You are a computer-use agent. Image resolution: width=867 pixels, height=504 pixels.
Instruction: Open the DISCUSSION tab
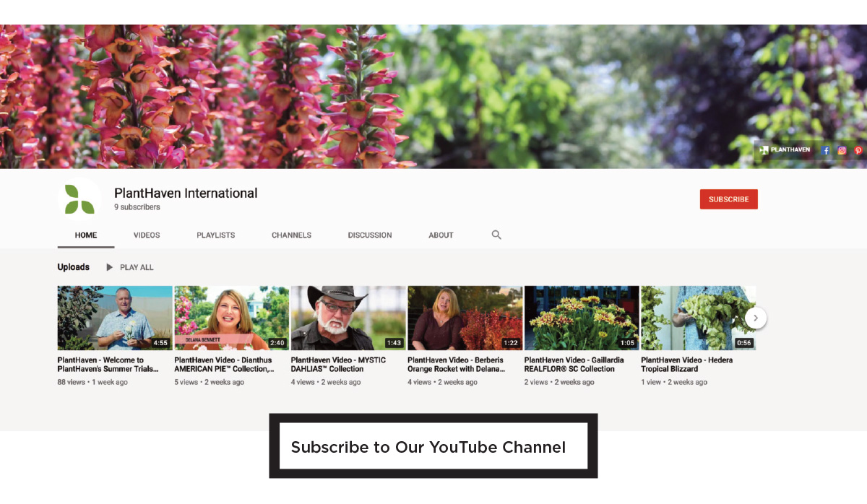click(370, 235)
